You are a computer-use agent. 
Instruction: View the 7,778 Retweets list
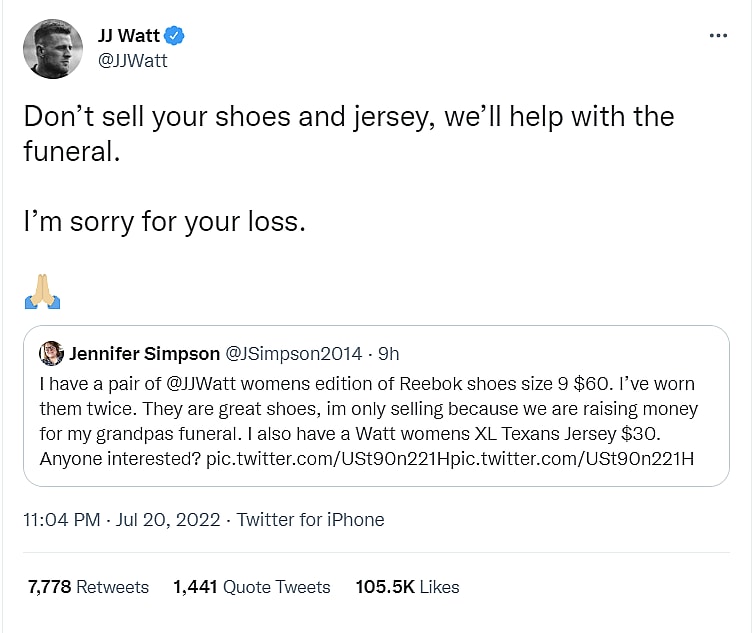(89, 587)
